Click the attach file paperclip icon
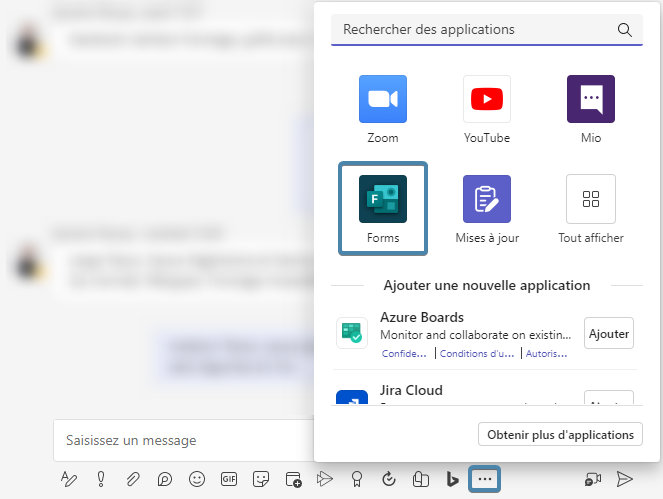Viewport: 663px width, 499px height. pyautogui.click(x=133, y=479)
